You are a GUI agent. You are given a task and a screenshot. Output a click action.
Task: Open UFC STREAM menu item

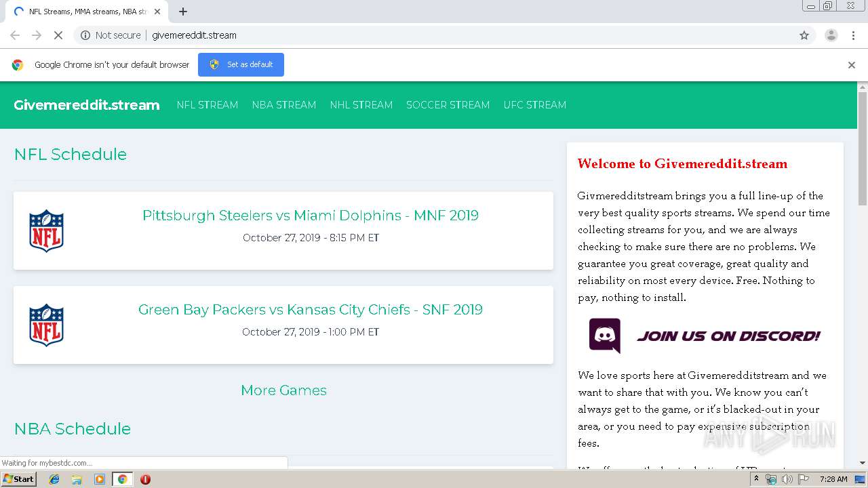click(534, 105)
